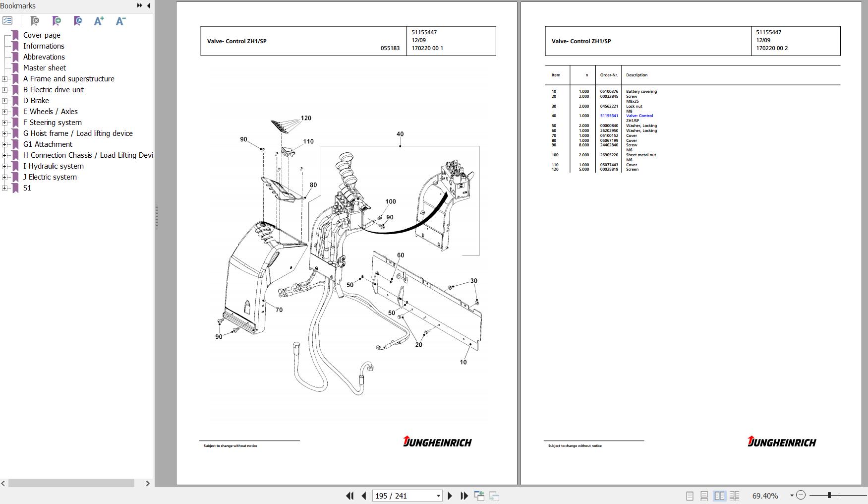
Task: Expand the I Hydraulic system bookmark
Action: pyautogui.click(x=4, y=166)
